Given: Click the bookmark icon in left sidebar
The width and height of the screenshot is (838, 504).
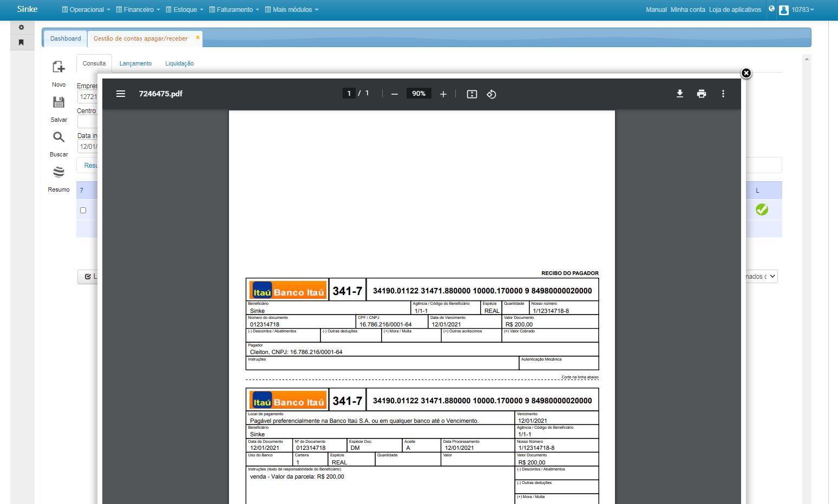Looking at the screenshot, I should coord(22,42).
